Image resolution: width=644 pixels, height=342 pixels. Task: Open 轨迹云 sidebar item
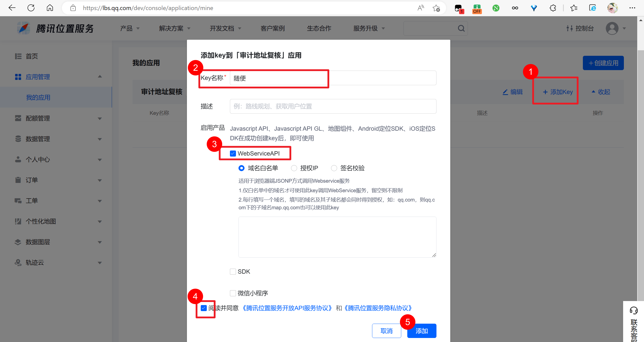point(35,262)
